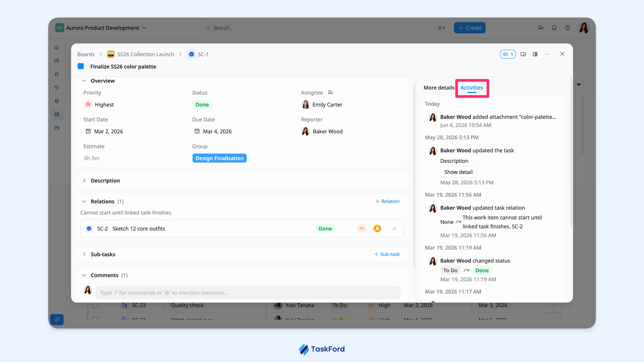
Task: Toggle the watchers eye button
Action: click(x=508, y=54)
